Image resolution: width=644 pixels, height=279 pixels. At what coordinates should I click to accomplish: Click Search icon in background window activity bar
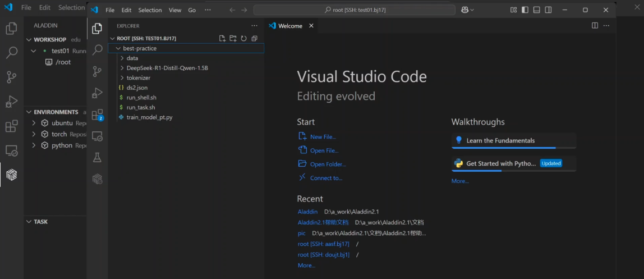coord(11,53)
